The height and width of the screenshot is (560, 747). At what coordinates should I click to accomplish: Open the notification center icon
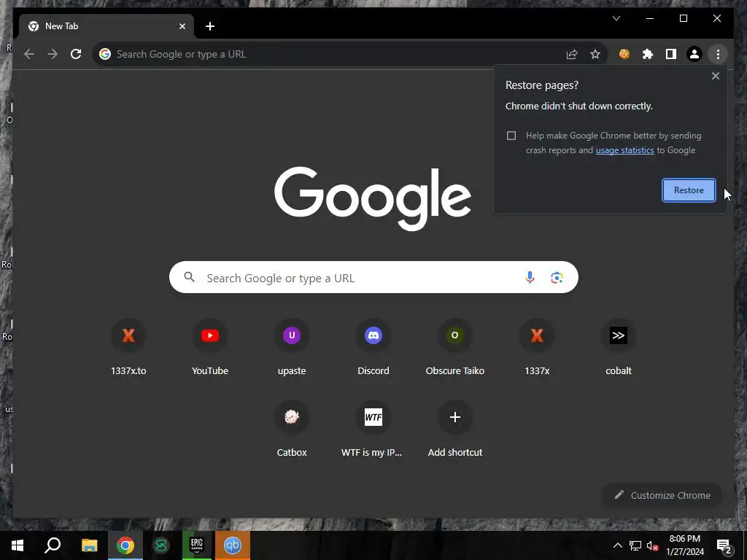(724, 546)
